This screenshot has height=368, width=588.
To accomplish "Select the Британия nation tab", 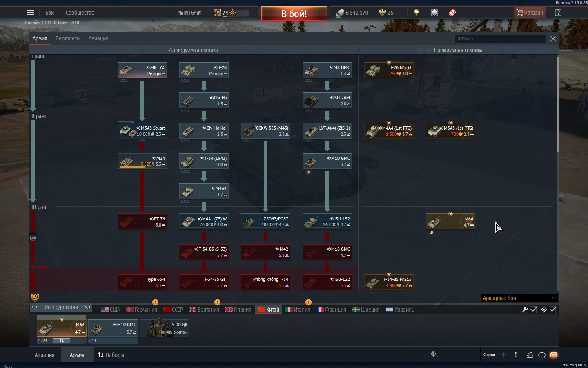I will [204, 310].
